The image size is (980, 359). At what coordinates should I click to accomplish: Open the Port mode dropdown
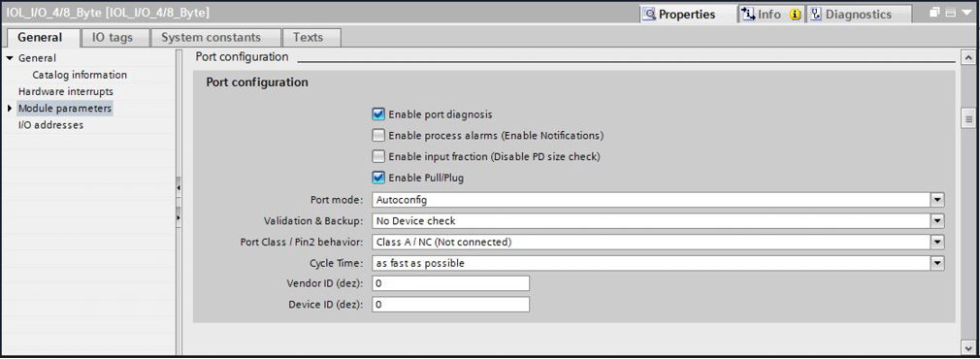(937, 200)
